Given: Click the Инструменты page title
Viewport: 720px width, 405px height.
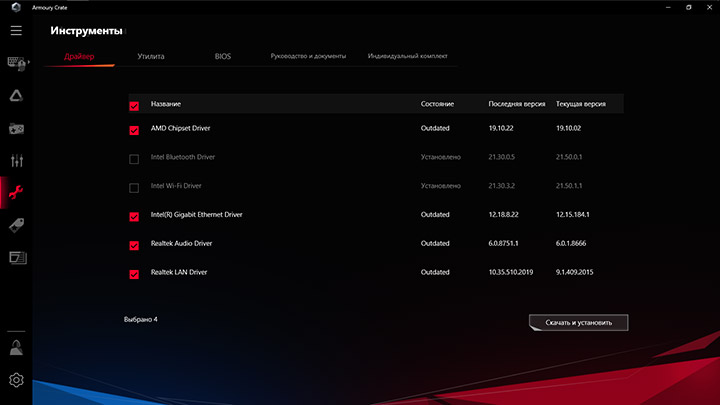Looking at the screenshot, I should 86,31.
